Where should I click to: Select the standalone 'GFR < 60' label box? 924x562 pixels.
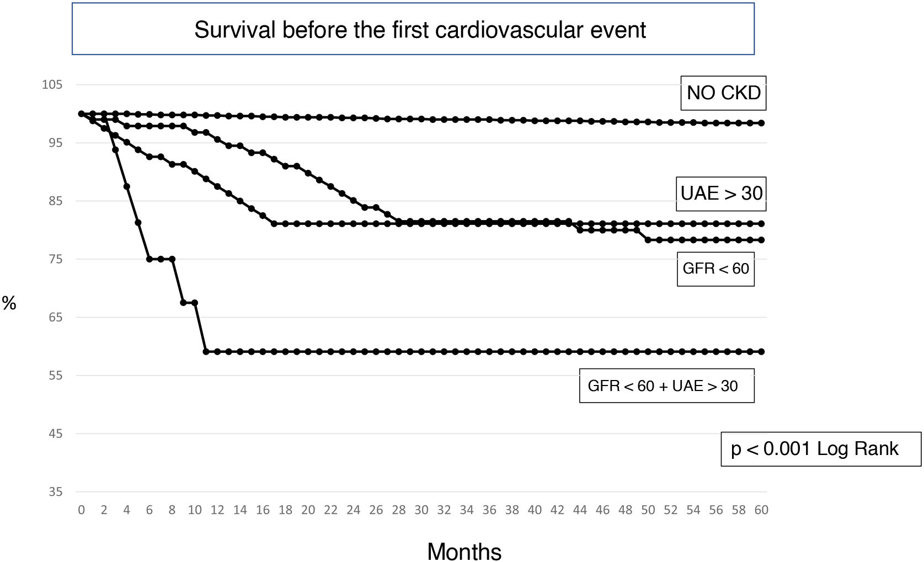click(x=715, y=269)
